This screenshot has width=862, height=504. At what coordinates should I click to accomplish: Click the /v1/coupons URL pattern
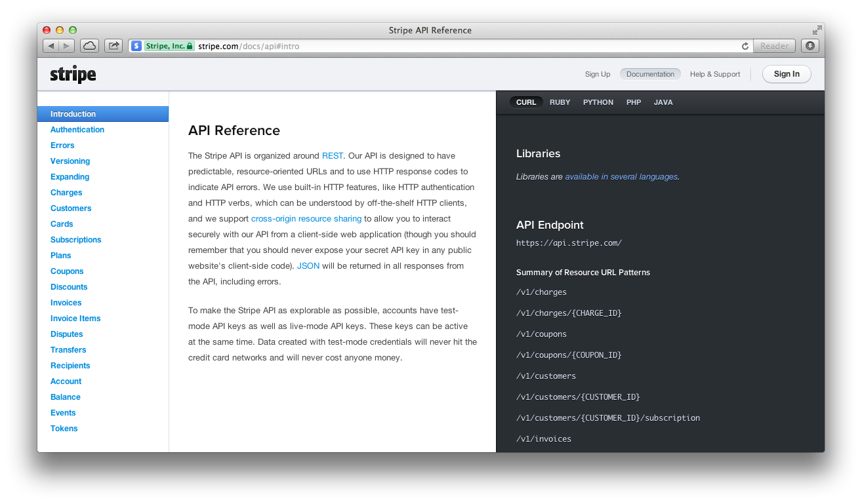541,334
